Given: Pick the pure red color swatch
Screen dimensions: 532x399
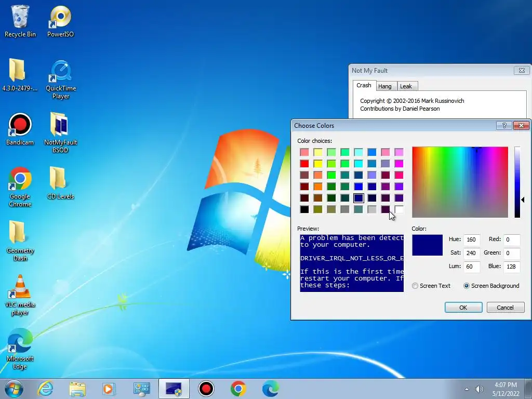Looking at the screenshot, I should 304,164.
